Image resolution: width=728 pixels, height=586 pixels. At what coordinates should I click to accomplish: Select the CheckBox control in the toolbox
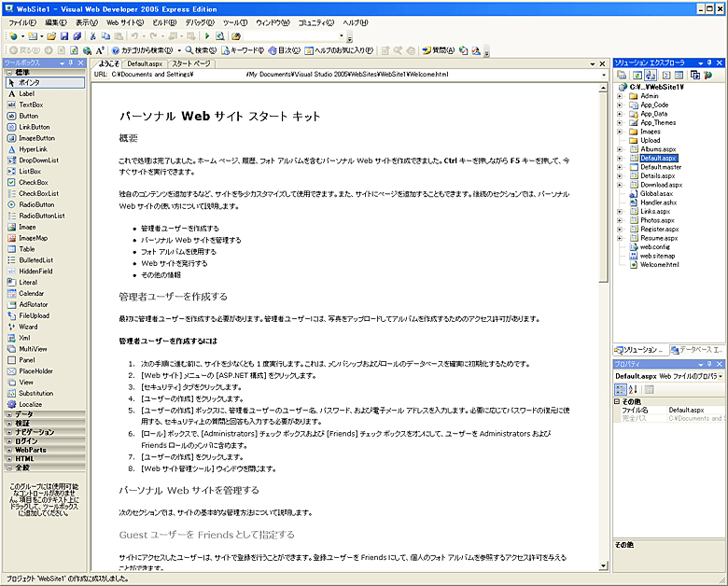click(x=33, y=182)
